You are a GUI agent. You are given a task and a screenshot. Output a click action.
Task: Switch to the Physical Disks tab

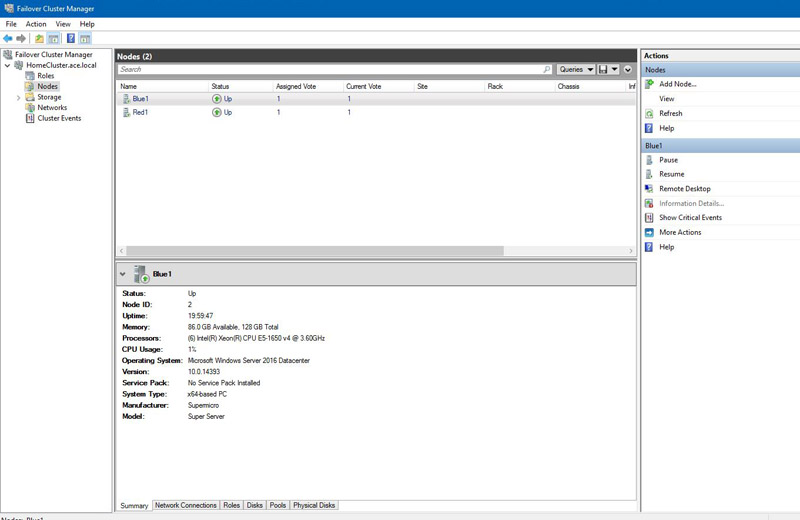click(x=314, y=505)
